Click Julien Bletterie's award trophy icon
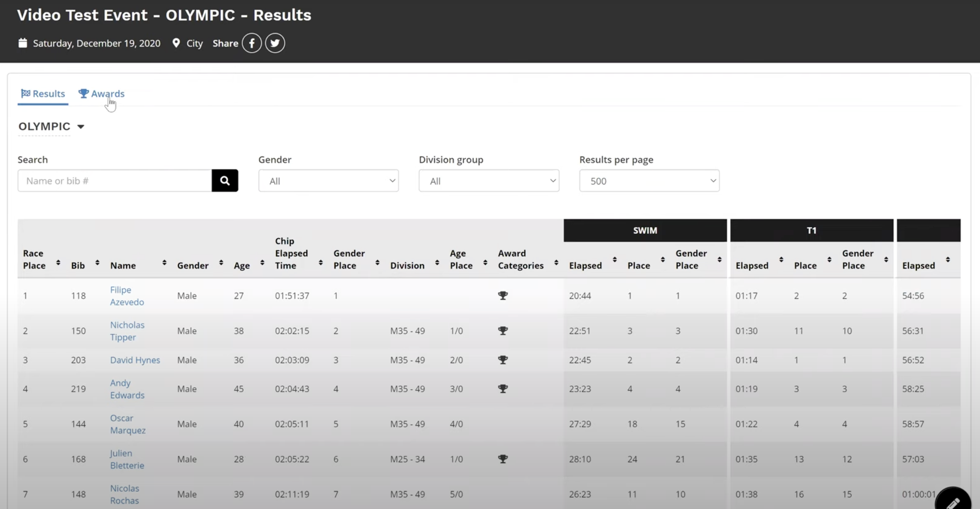This screenshot has height=509, width=980. (x=503, y=459)
